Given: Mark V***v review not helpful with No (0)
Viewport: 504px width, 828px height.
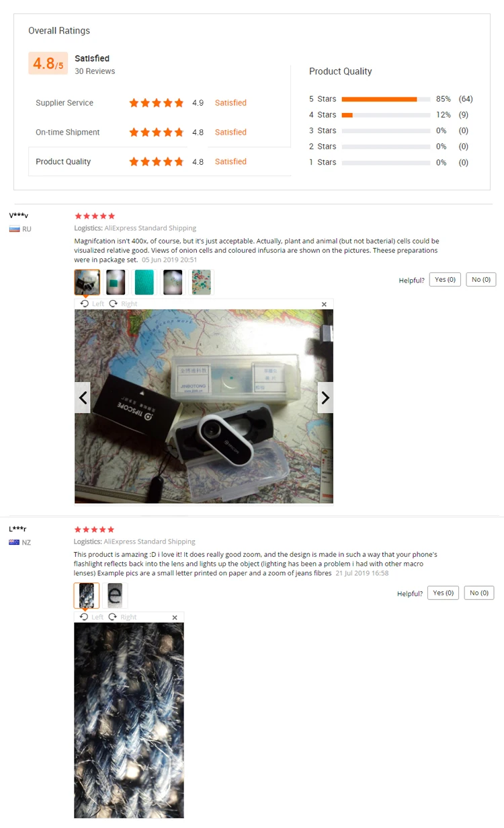Looking at the screenshot, I should click(x=480, y=279).
